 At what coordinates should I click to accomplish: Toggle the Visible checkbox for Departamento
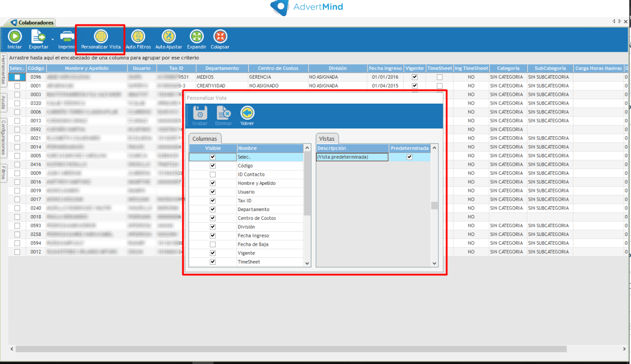coord(213,209)
